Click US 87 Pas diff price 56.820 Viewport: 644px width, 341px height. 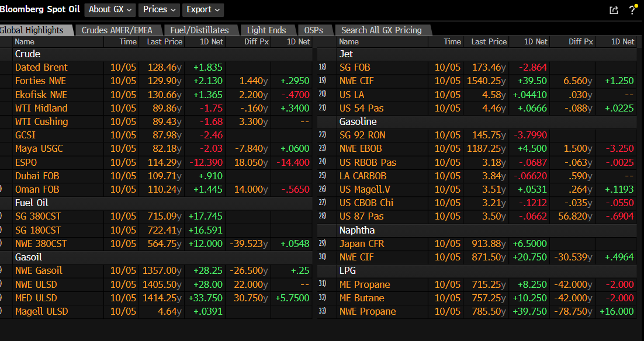[576, 217]
